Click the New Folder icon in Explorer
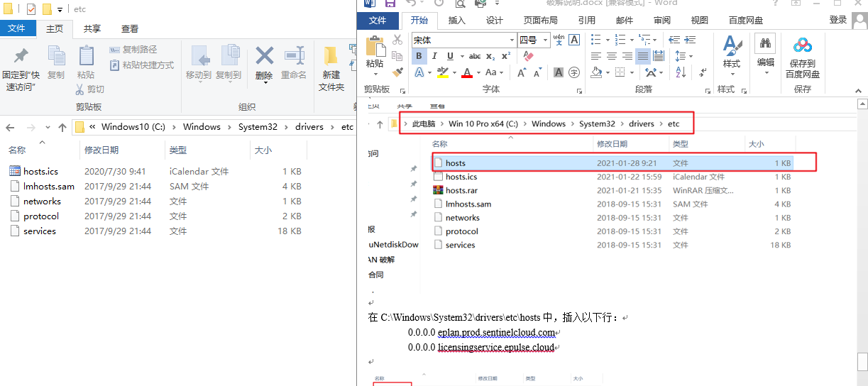868x386 pixels. click(x=331, y=67)
